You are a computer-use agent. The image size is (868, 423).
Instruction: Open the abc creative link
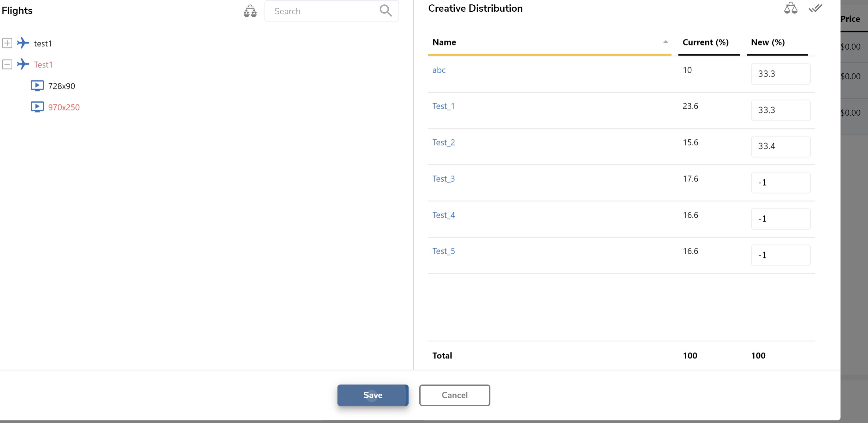click(439, 70)
